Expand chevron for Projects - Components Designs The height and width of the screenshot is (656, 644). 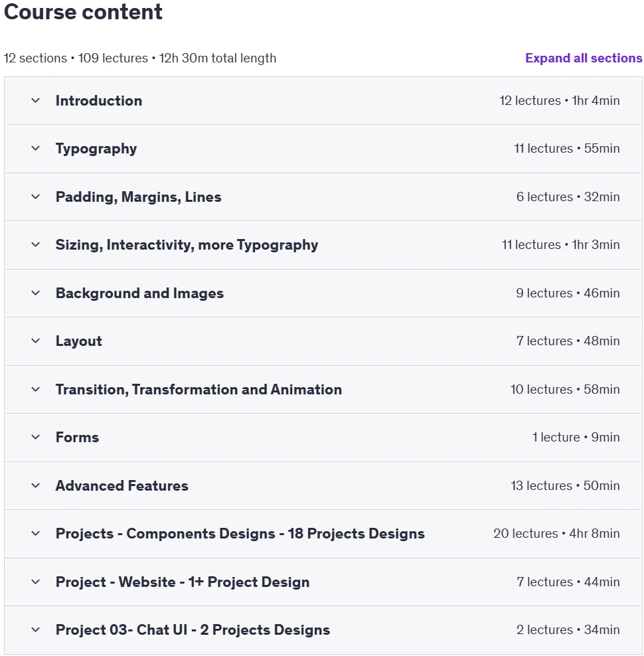point(36,533)
